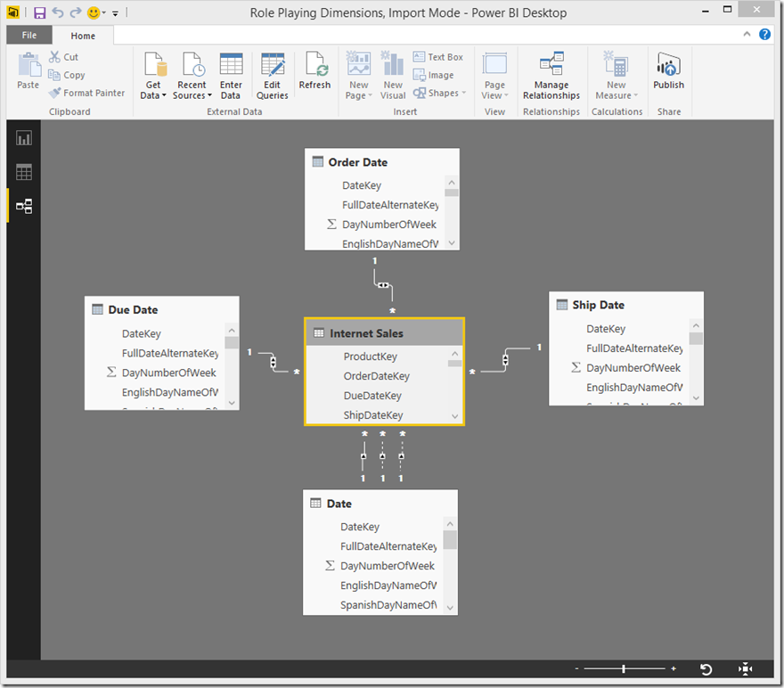
Task: Select the Order Date table header
Action: (382, 162)
